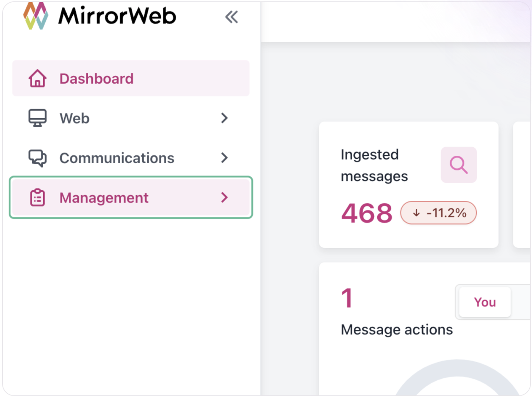Select Communications in the sidebar
The width and height of the screenshot is (532, 397).
point(131,158)
